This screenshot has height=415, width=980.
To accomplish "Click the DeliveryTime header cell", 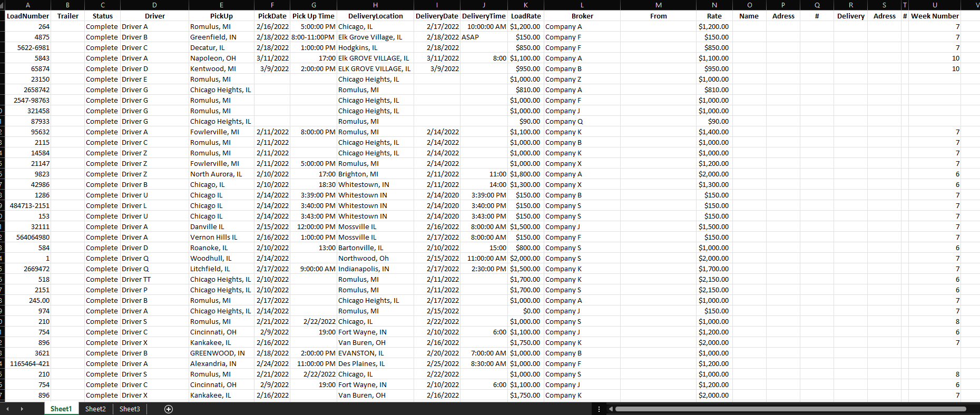I will 484,16.
